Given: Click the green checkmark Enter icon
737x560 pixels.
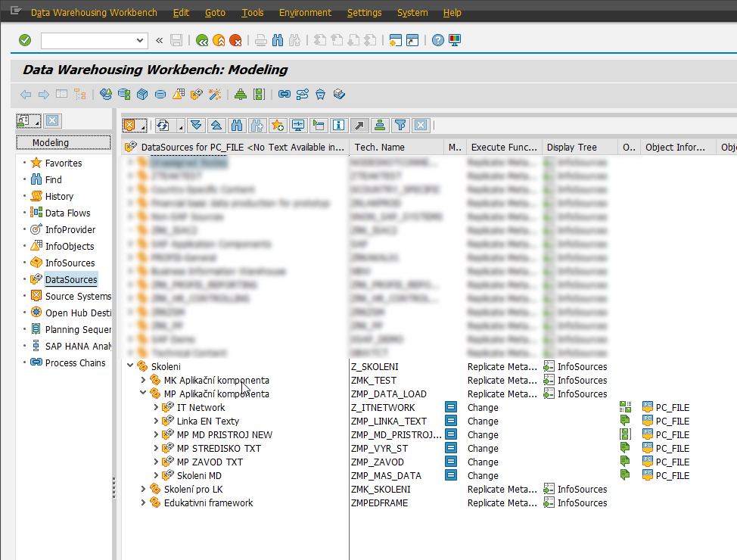Looking at the screenshot, I should point(25,40).
